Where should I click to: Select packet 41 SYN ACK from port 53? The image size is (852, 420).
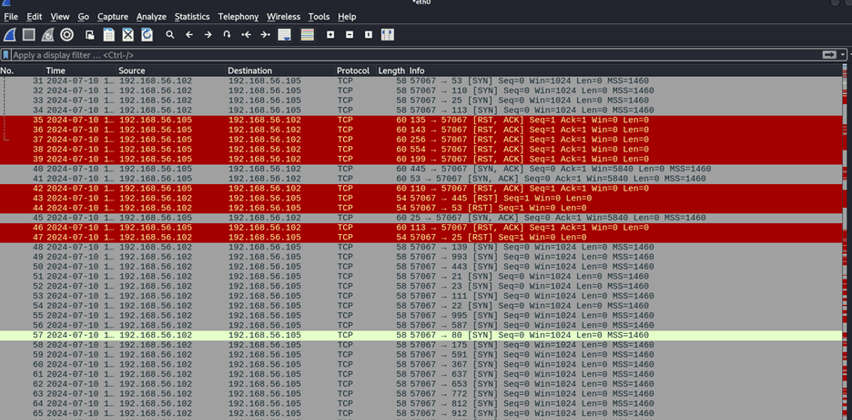[x=421, y=179]
